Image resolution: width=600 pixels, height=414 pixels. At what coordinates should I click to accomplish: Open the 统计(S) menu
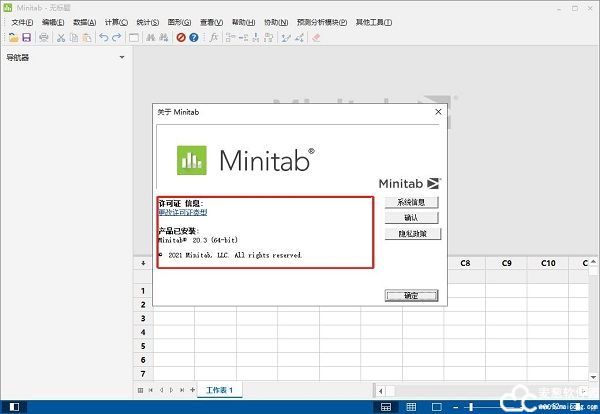click(148, 22)
